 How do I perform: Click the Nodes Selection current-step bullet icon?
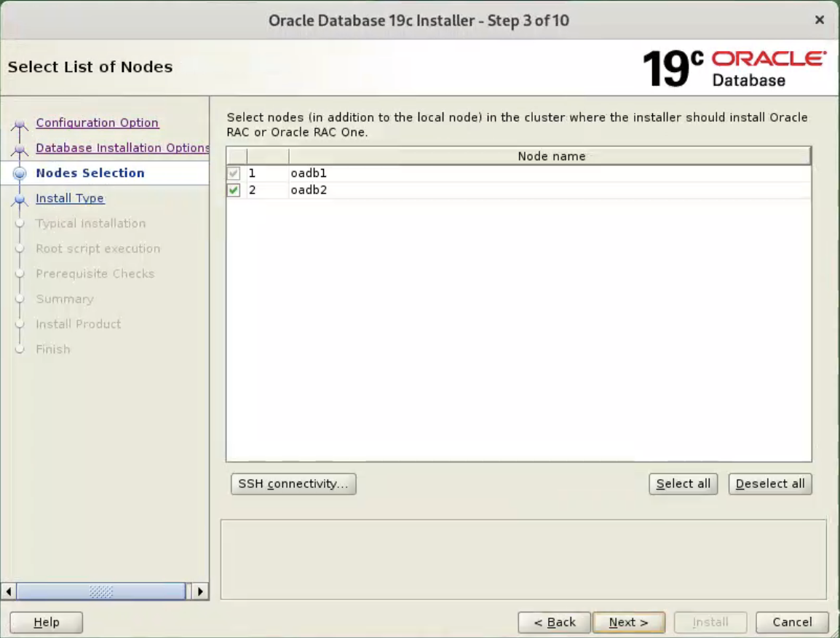(20, 173)
